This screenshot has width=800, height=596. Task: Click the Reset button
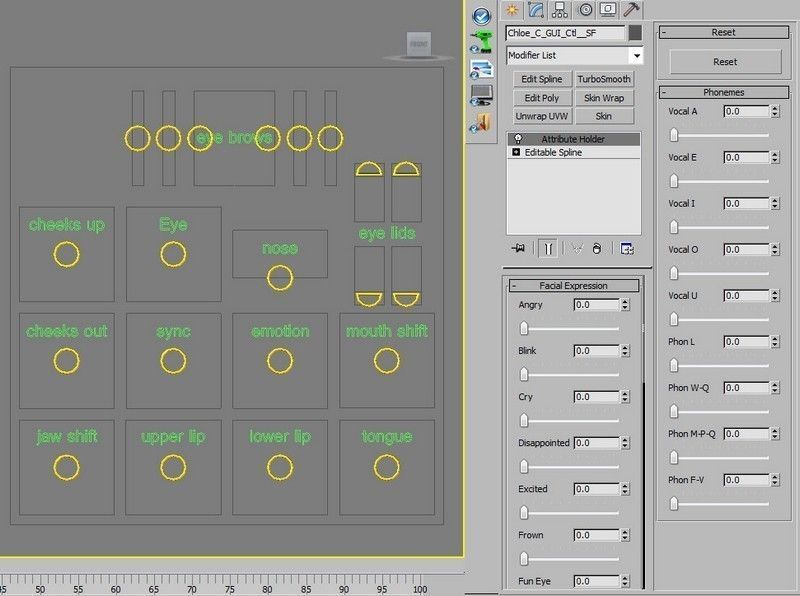725,62
